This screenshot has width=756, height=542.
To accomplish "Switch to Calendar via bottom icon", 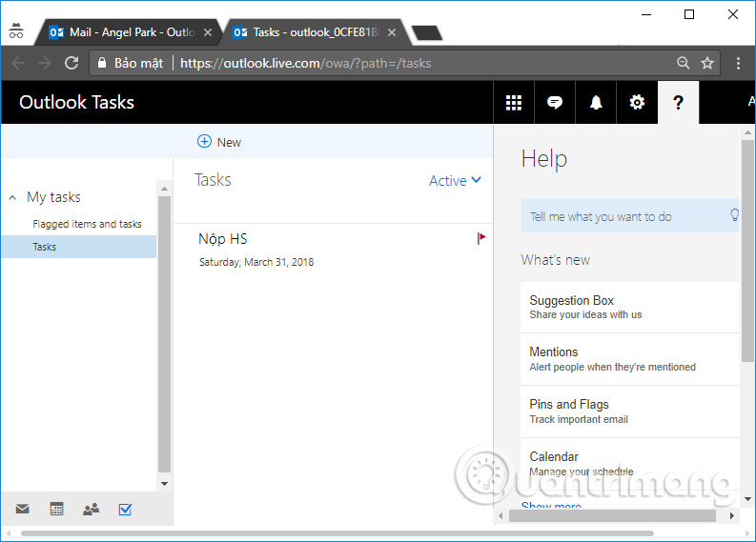I will [x=57, y=509].
